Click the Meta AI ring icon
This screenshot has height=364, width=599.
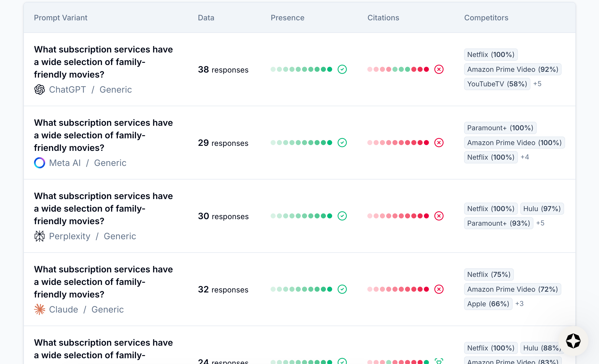tap(39, 163)
